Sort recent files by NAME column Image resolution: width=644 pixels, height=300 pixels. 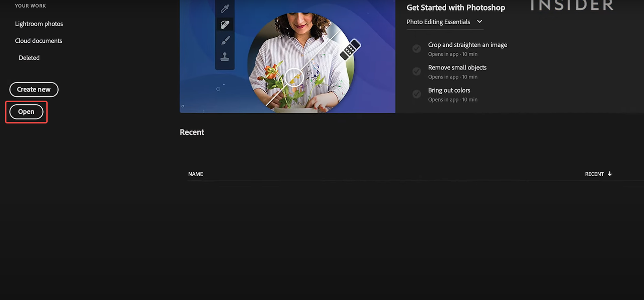click(196, 174)
